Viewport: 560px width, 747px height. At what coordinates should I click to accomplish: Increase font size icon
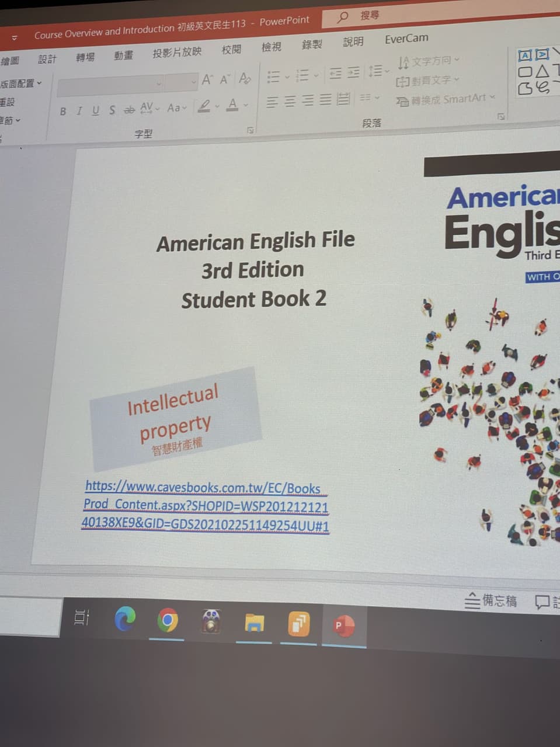tap(207, 80)
